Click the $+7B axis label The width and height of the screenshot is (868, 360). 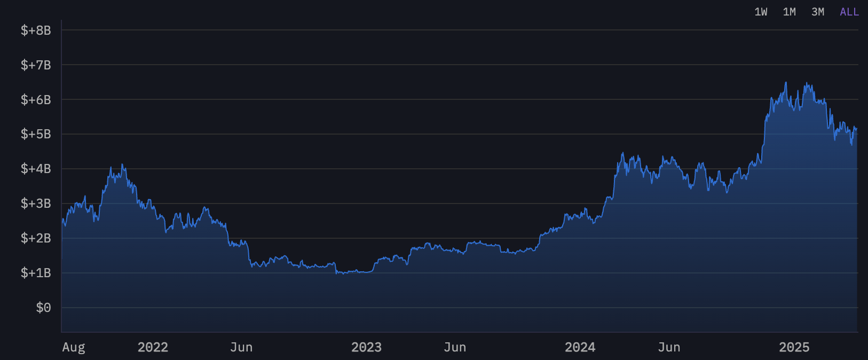click(36, 65)
